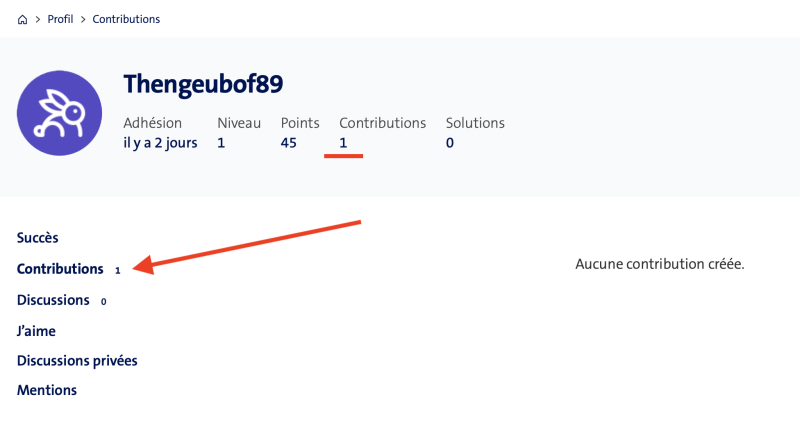Open Discussions privées
800x445 pixels.
pyautogui.click(x=77, y=360)
